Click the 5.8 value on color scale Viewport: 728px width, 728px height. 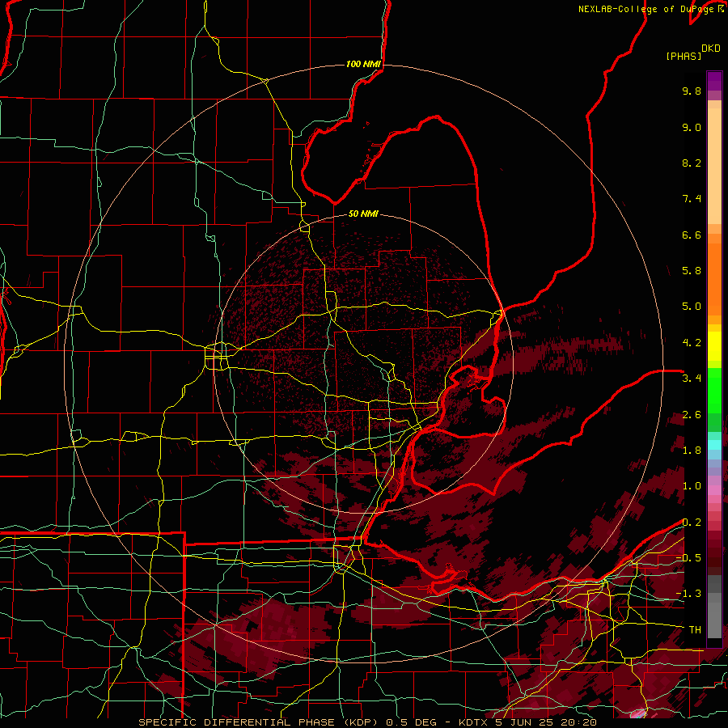pyautogui.click(x=692, y=271)
